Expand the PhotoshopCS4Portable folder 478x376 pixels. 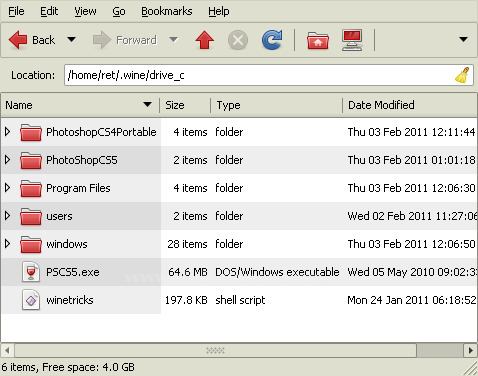click(x=7, y=132)
